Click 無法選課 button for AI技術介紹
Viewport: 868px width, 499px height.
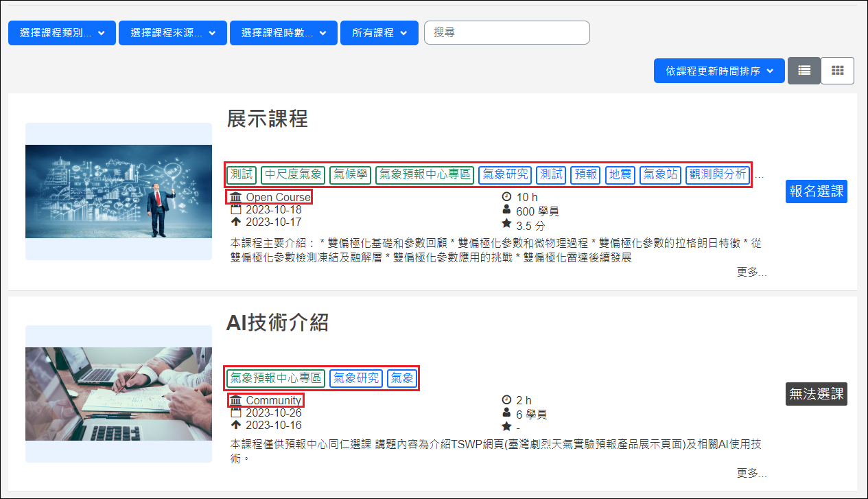817,394
